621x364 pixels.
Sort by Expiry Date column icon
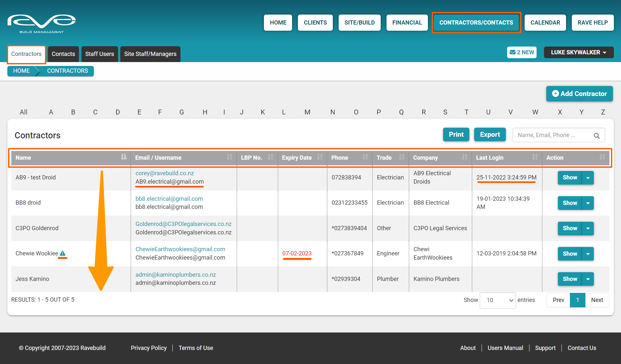tap(320, 157)
